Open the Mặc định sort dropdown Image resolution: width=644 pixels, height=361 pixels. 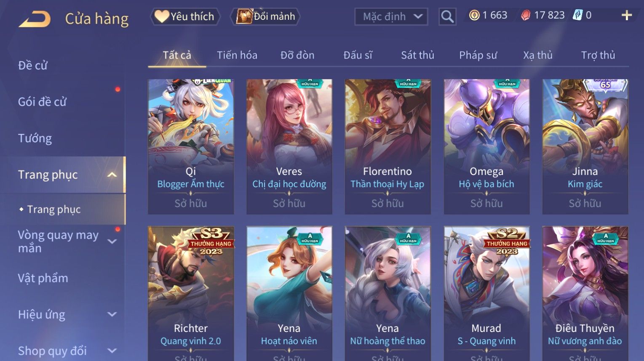(391, 17)
